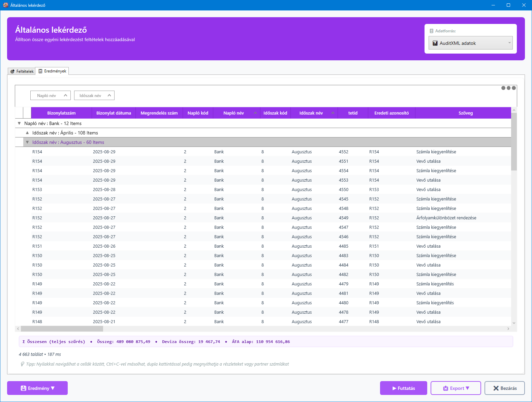Click the scroll-down arrow of the grid scrollbar
This screenshot has height=402, width=532.
tap(514, 323)
